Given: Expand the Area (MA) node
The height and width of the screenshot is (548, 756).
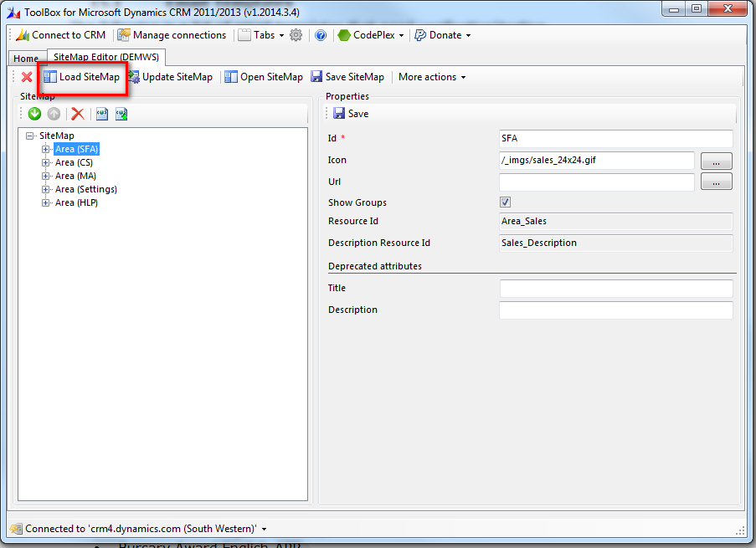Looking at the screenshot, I should [45, 177].
